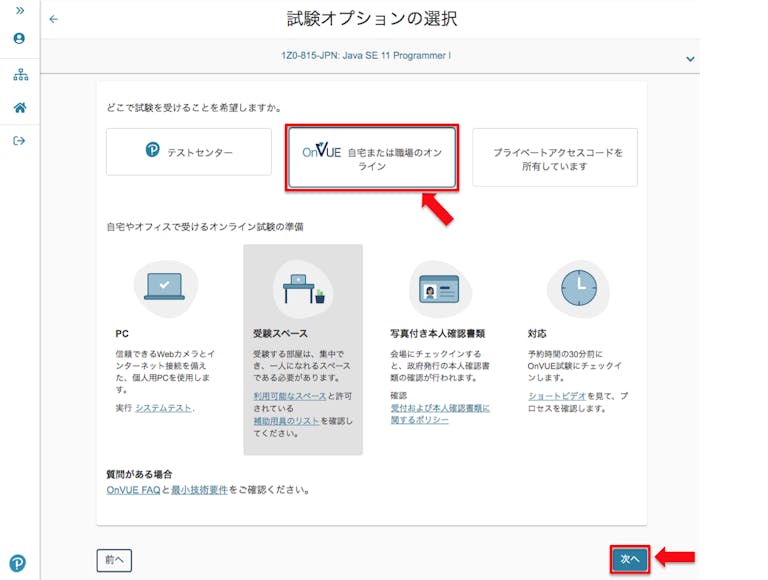Open the システムテスト link
768x580 pixels.
(164, 408)
